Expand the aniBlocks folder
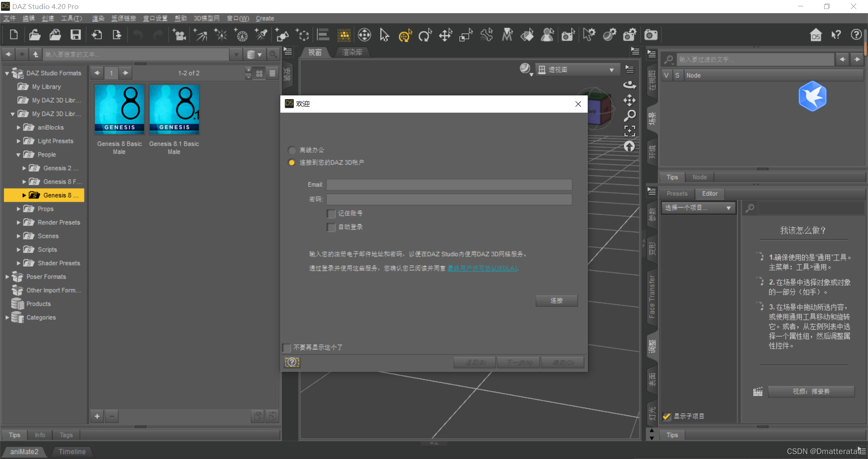This screenshot has width=868, height=459. pos(18,128)
